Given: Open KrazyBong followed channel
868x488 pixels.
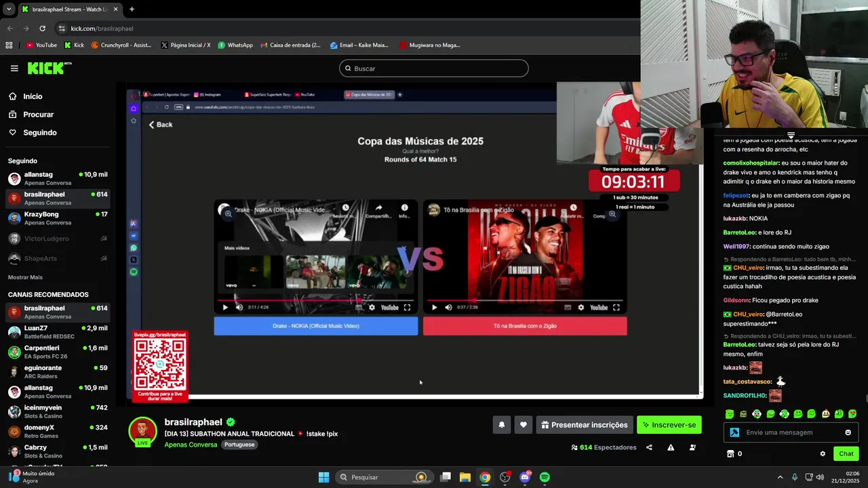Looking at the screenshot, I should pos(58,218).
